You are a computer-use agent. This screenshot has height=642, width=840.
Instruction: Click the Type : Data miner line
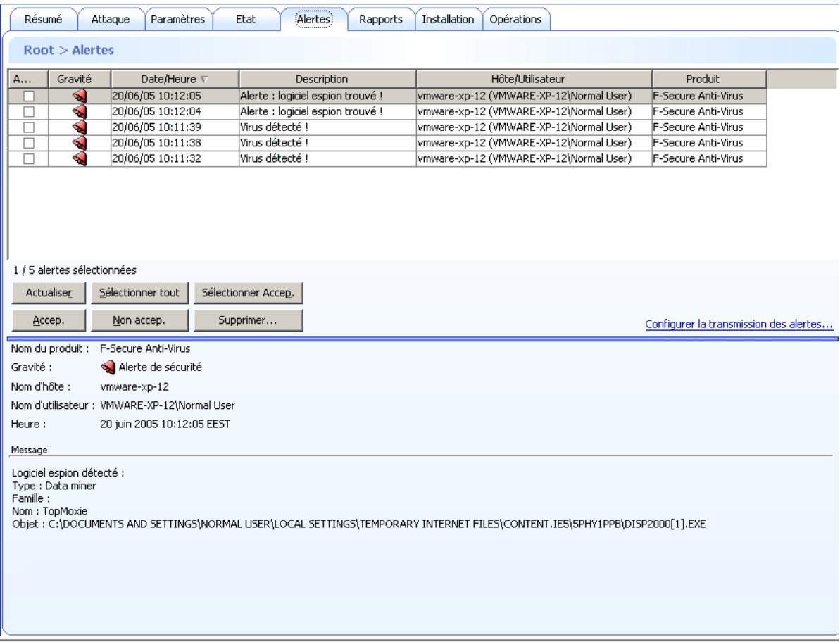point(54,486)
